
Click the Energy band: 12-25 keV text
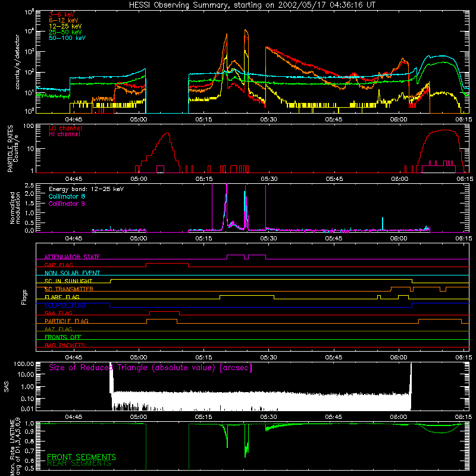[86, 189]
